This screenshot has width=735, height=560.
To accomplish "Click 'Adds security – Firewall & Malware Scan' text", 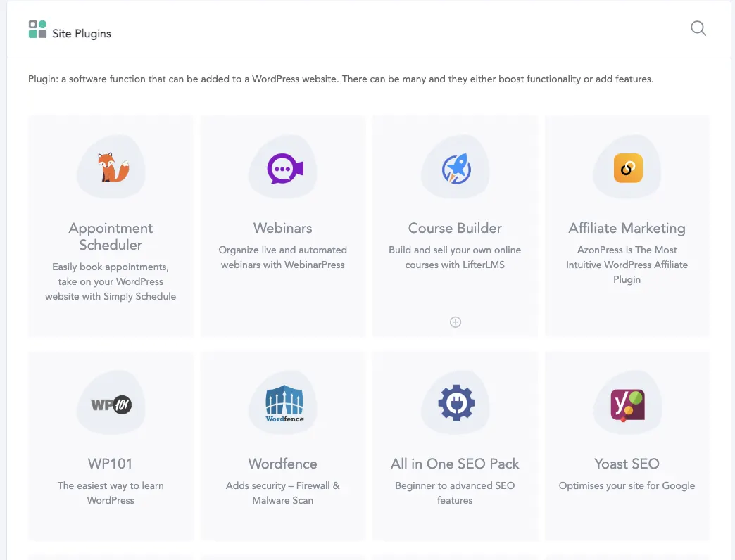I will [282, 493].
